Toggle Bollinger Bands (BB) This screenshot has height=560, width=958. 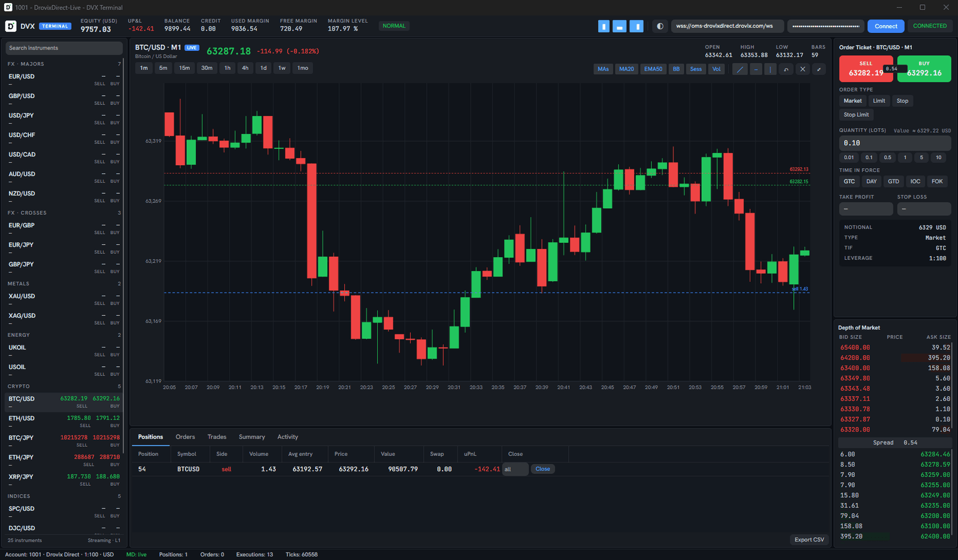[676, 69]
